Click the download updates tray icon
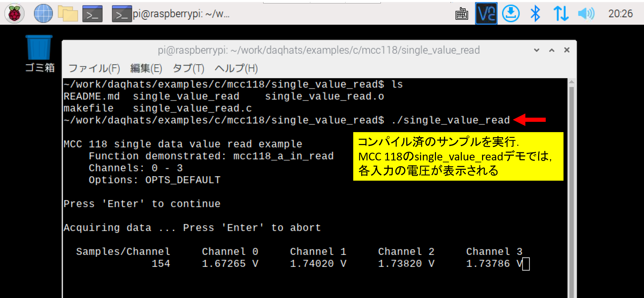Viewport: 644px width, 298px height. [x=511, y=14]
